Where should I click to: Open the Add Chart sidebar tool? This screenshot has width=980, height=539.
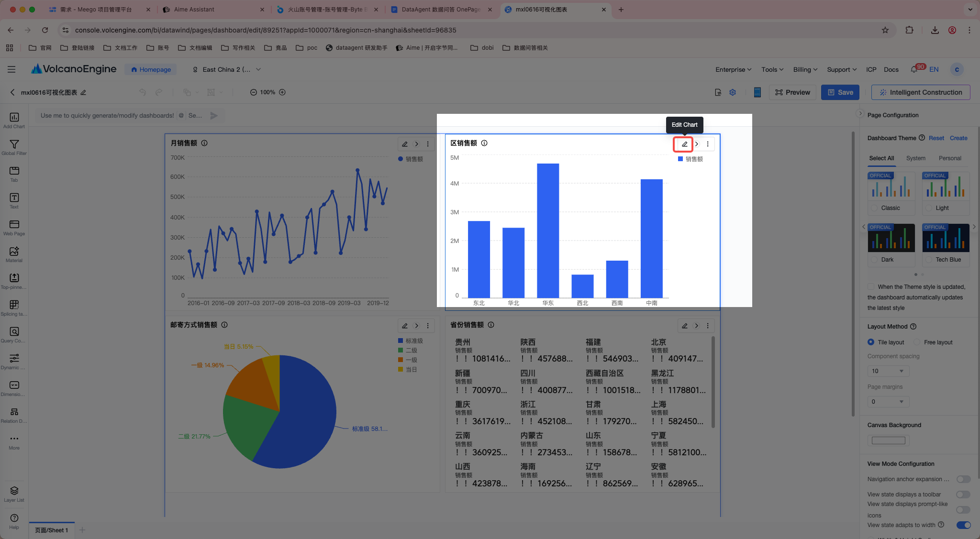coord(14,120)
